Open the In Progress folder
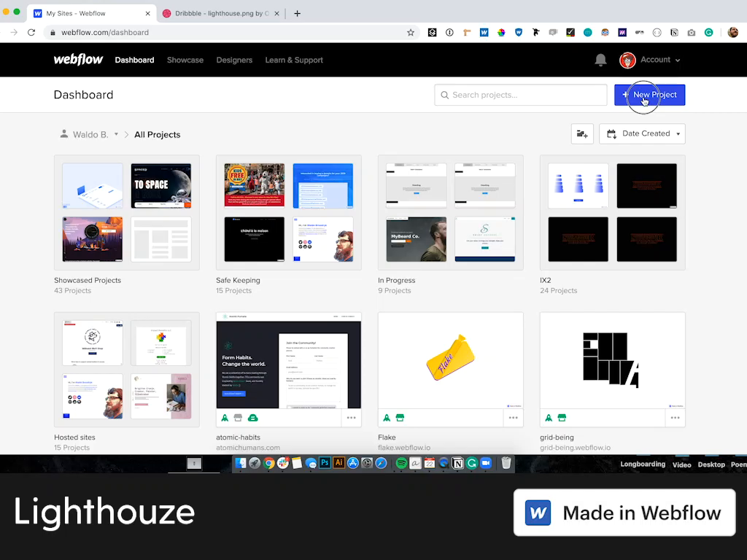This screenshot has height=560, width=747. 451,212
